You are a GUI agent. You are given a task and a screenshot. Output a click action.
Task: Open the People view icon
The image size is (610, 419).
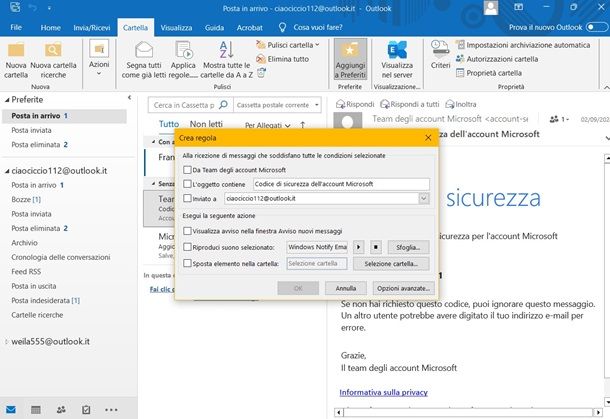[x=61, y=410]
